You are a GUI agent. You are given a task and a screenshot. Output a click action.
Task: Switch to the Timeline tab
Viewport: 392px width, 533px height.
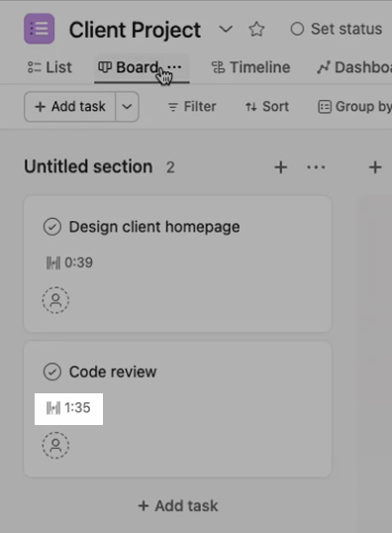click(x=250, y=67)
